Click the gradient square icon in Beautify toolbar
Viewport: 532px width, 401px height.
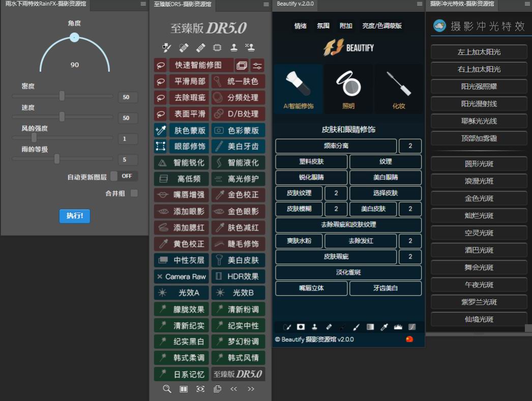[370, 327]
